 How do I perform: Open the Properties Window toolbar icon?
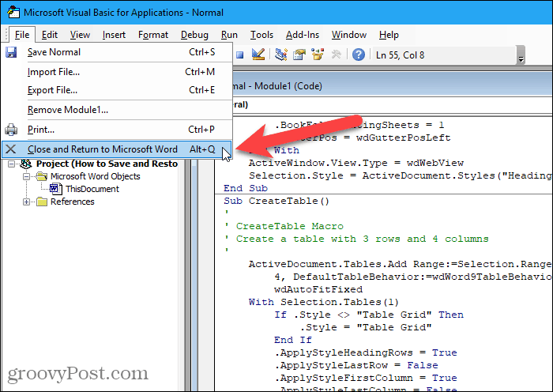pos(299,55)
